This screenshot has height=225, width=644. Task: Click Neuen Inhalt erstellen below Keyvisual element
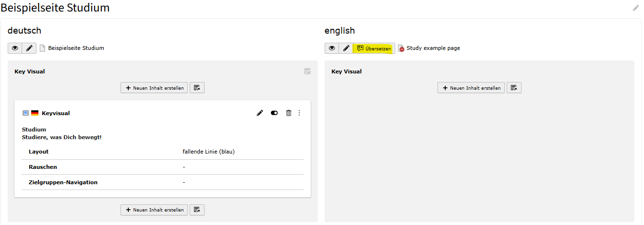pyautogui.click(x=154, y=210)
